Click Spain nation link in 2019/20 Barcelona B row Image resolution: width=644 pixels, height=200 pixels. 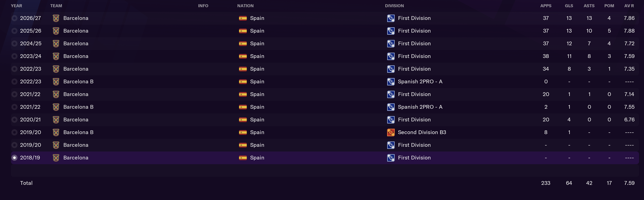coord(257,132)
